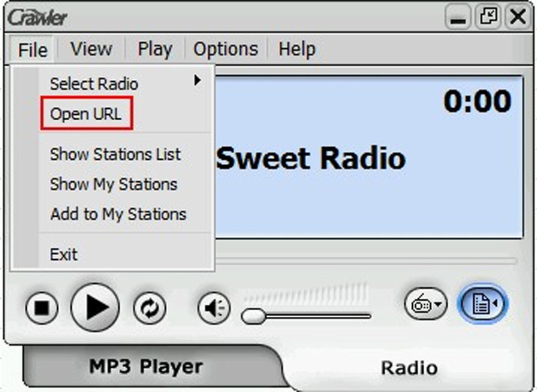Click the 0:00 elapsed time display
Image resolution: width=537 pixels, height=392 pixels.
(477, 101)
